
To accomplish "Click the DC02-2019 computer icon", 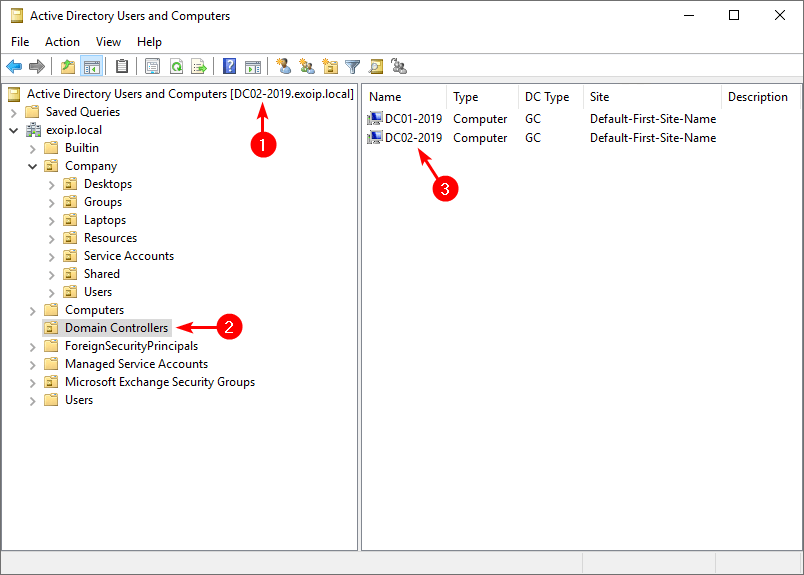I will 375,138.
